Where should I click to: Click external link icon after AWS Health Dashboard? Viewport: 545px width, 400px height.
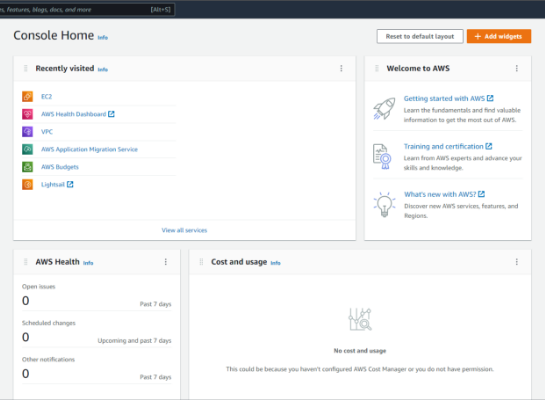pyautogui.click(x=111, y=114)
